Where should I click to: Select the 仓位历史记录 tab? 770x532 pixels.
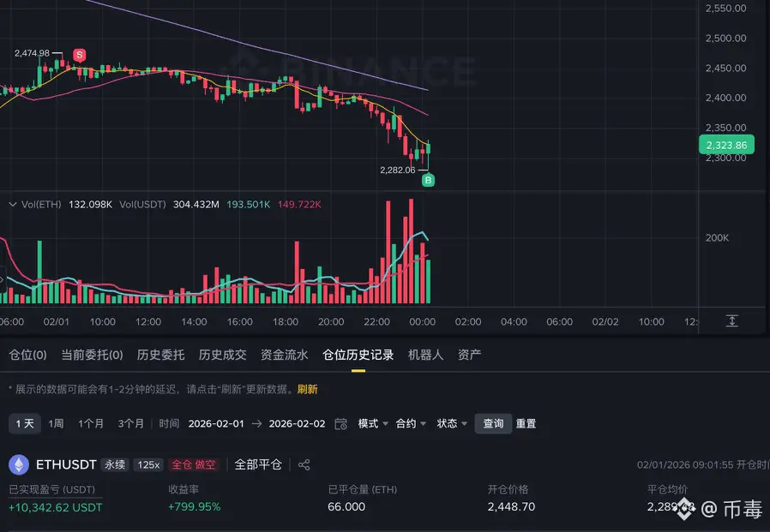pyautogui.click(x=358, y=355)
